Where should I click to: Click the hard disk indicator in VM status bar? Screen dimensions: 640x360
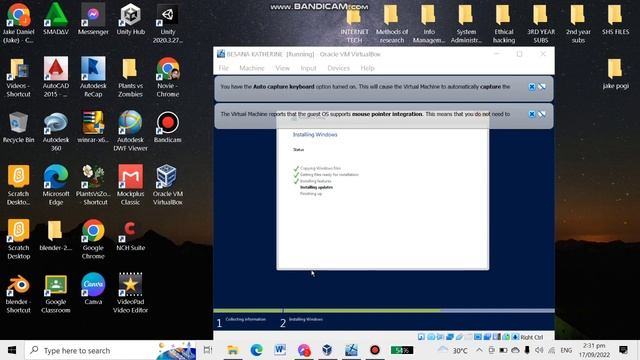pyautogui.click(x=421, y=337)
